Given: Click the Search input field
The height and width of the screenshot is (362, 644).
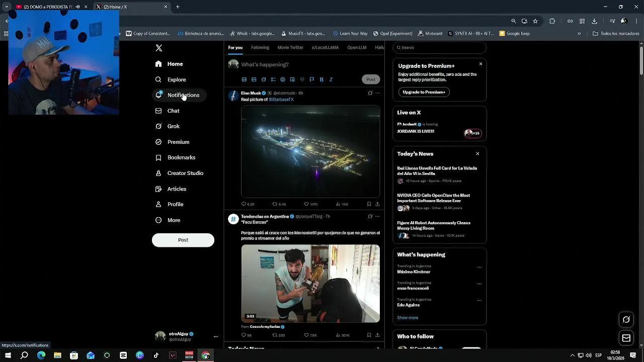Looking at the screenshot, I should click(x=439, y=48).
